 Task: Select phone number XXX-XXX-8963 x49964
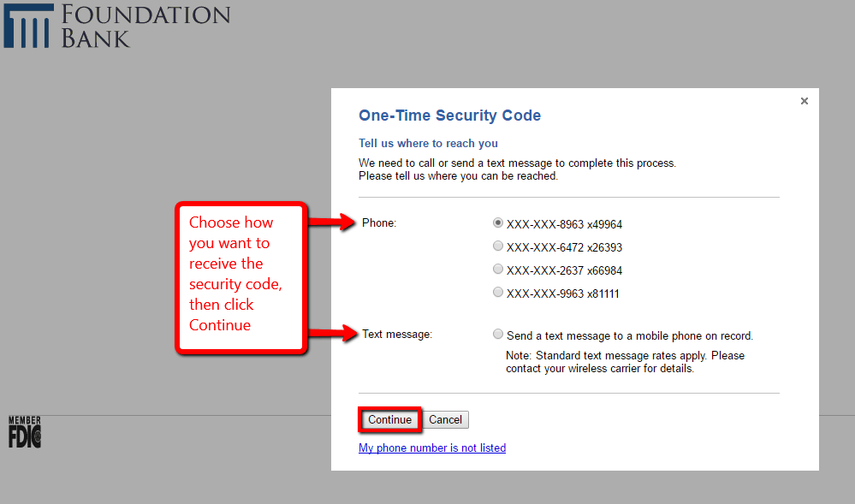(x=498, y=222)
